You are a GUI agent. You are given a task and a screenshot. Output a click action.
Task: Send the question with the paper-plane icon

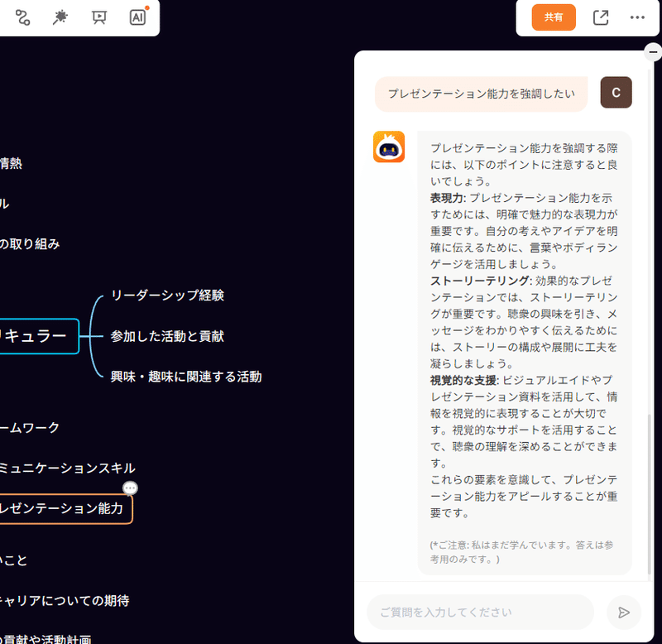click(623, 613)
